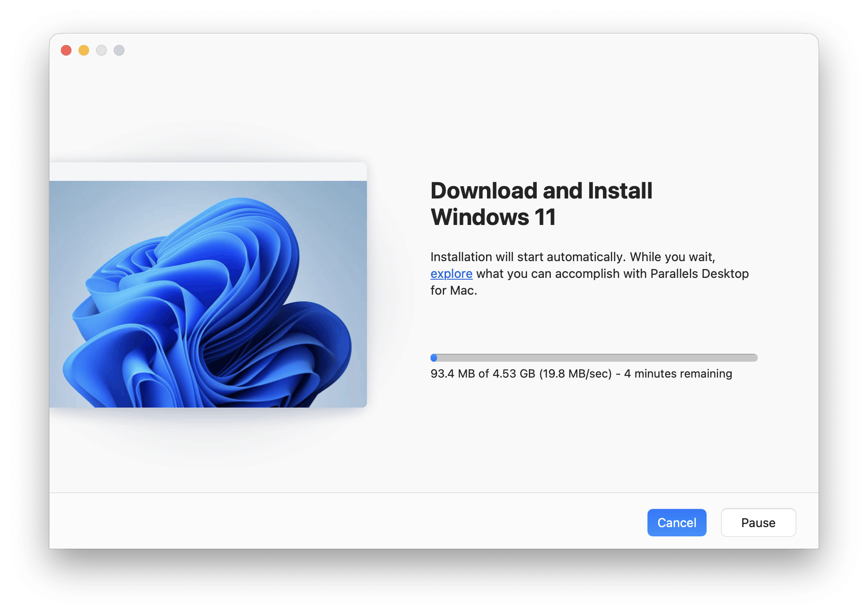Click the yellow minimize window circle

[x=84, y=51]
